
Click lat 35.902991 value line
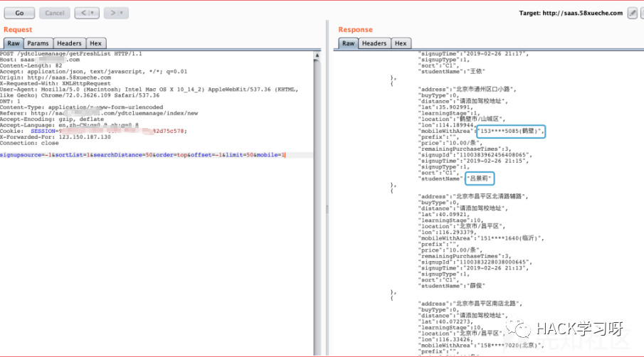(x=445, y=107)
